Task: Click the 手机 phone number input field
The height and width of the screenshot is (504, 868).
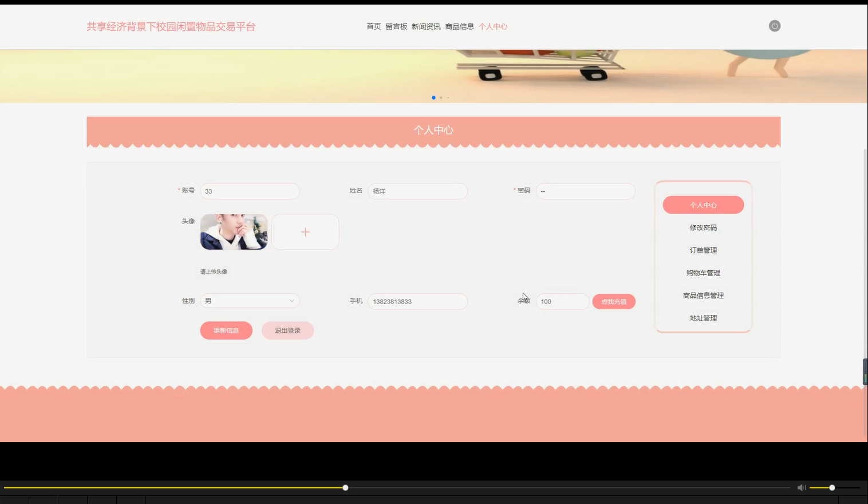Action: pyautogui.click(x=417, y=301)
